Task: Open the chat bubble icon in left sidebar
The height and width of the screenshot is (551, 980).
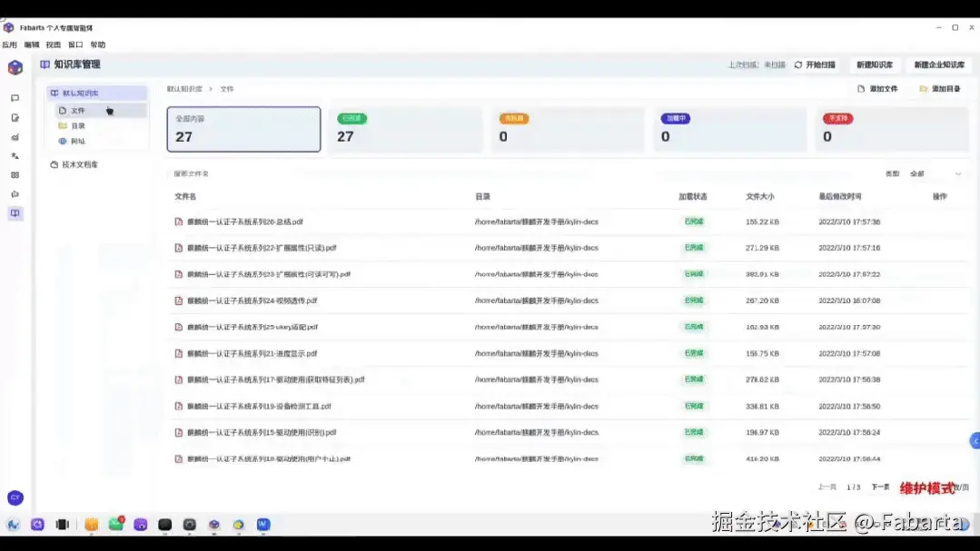Action: tap(15, 98)
